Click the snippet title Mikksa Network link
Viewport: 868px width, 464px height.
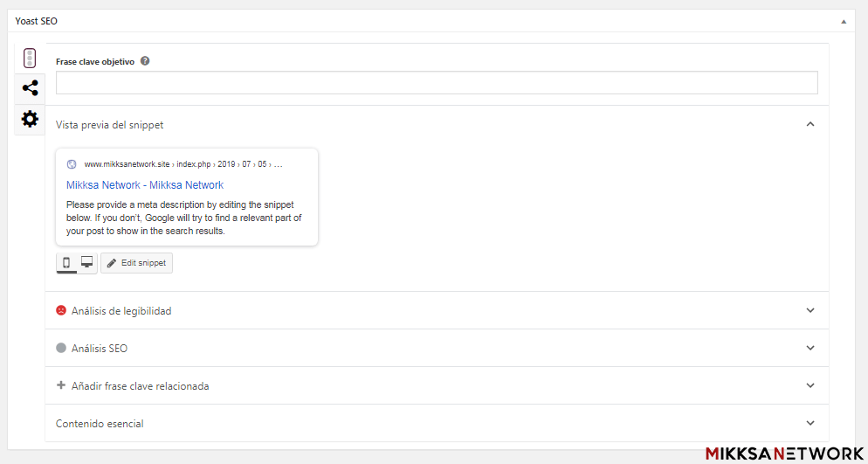pyautogui.click(x=145, y=185)
